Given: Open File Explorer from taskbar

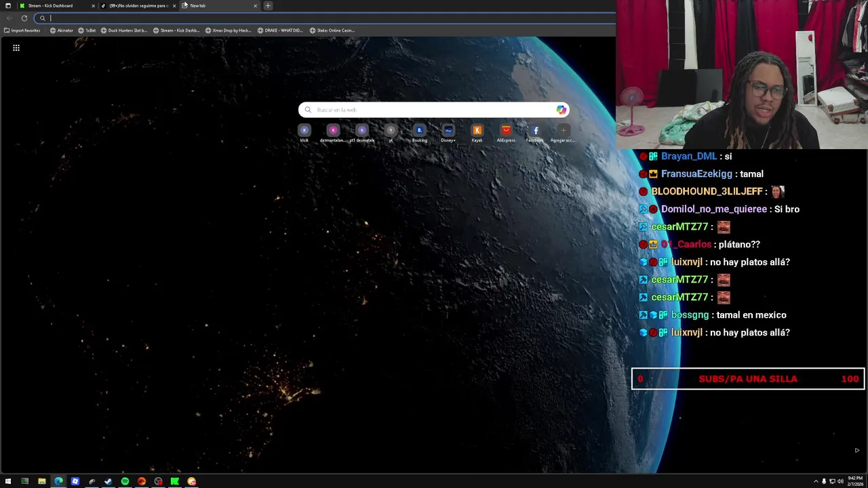Looking at the screenshot, I should [41, 481].
